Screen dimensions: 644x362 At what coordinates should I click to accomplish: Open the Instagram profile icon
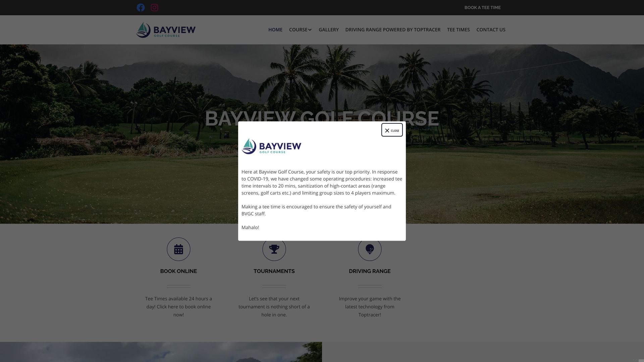(154, 7)
